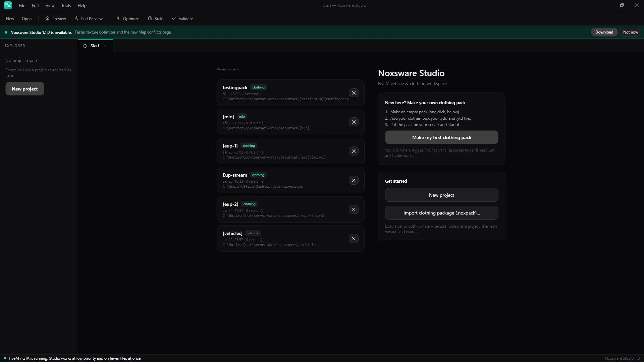Restore down the Noxsware Studio window

622,5
